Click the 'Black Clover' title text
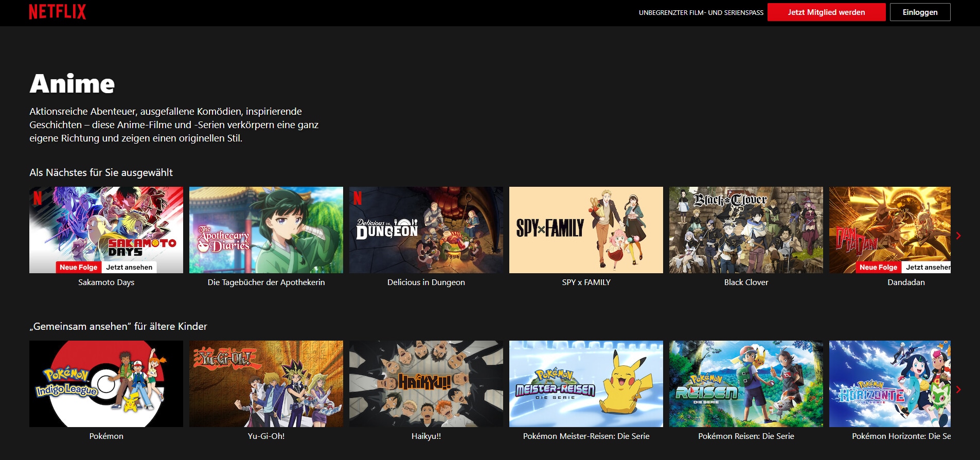Viewport: 980px width, 460px height. coord(746,282)
